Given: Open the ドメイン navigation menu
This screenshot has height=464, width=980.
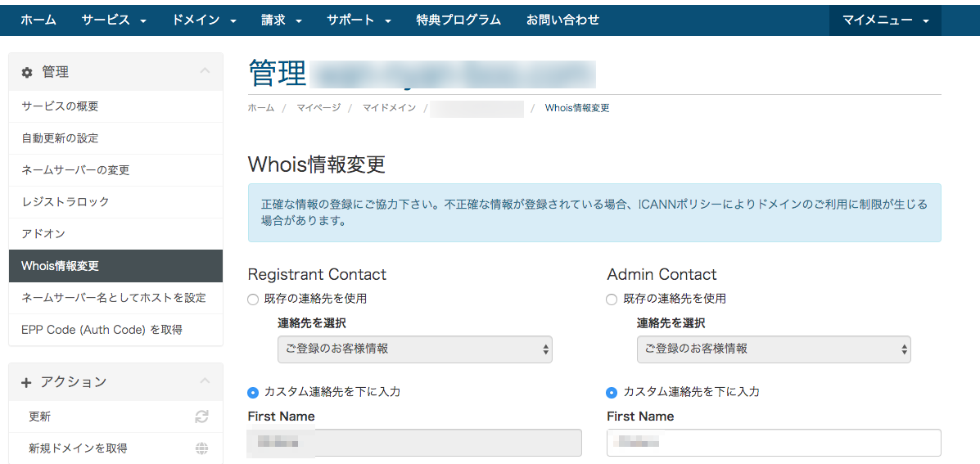Looking at the screenshot, I should (x=204, y=20).
